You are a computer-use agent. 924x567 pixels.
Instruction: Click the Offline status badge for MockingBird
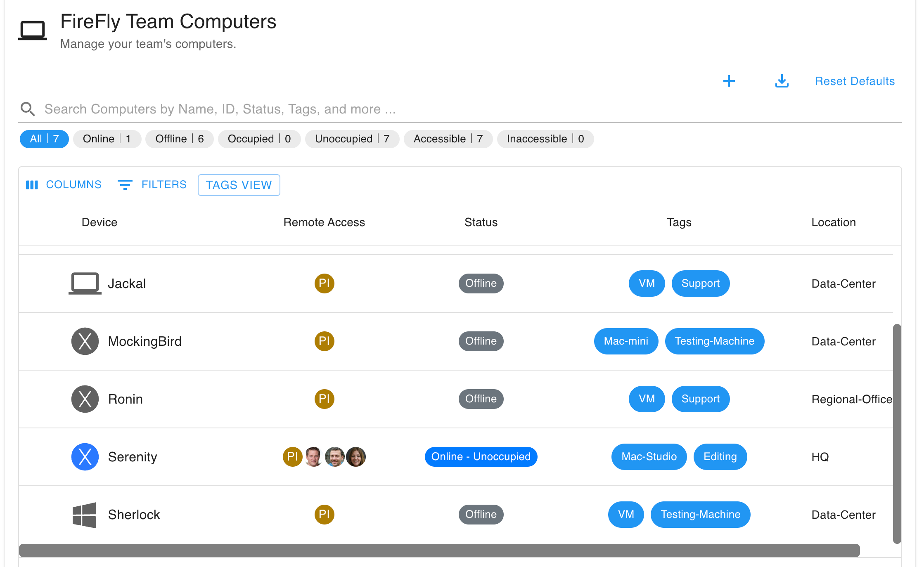click(481, 341)
